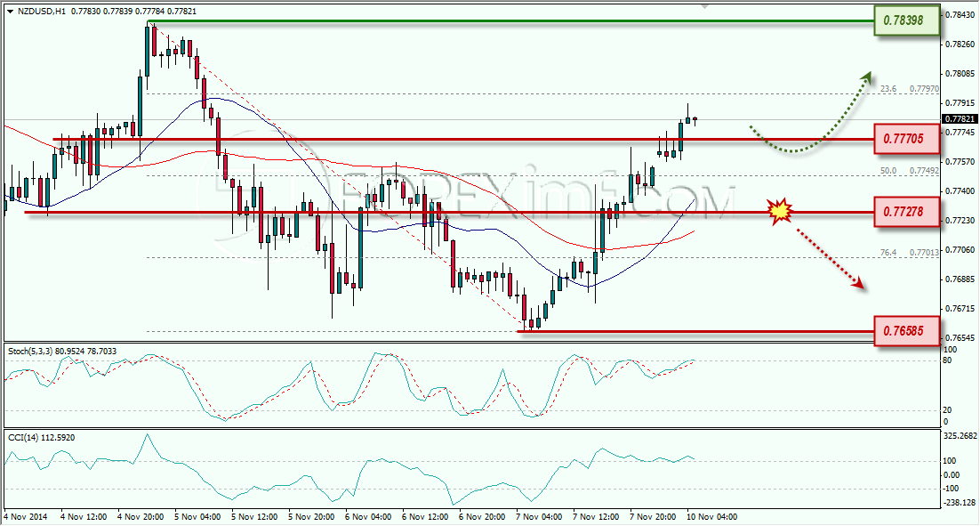The height and width of the screenshot is (526, 980).
Task: Click the 7 Nov 04:00 time label
Action: 539,516
